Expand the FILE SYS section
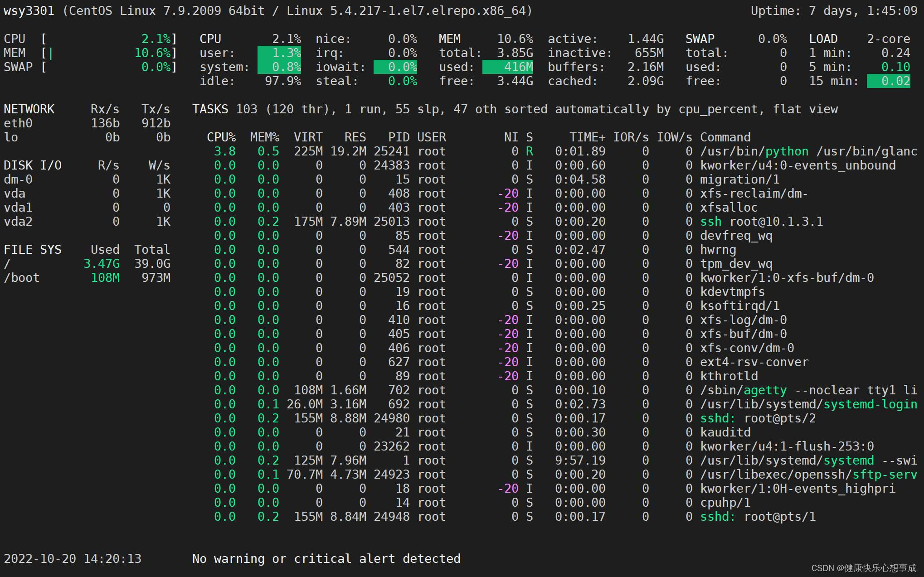This screenshot has height=577, width=924. click(x=32, y=249)
